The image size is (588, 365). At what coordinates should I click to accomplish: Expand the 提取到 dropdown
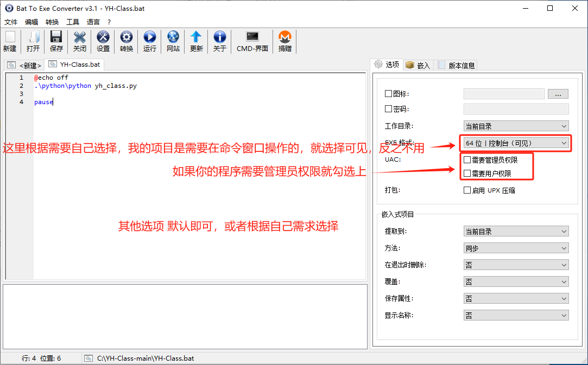click(516, 232)
